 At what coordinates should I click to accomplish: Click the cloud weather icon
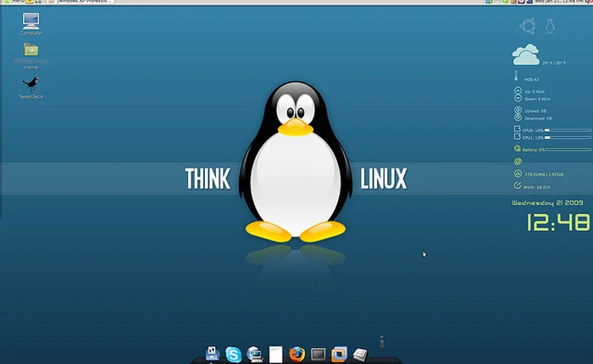(x=526, y=55)
